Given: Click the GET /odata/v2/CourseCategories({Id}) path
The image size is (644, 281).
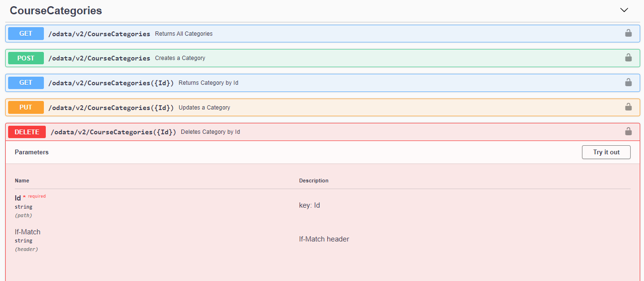Looking at the screenshot, I should [111, 83].
